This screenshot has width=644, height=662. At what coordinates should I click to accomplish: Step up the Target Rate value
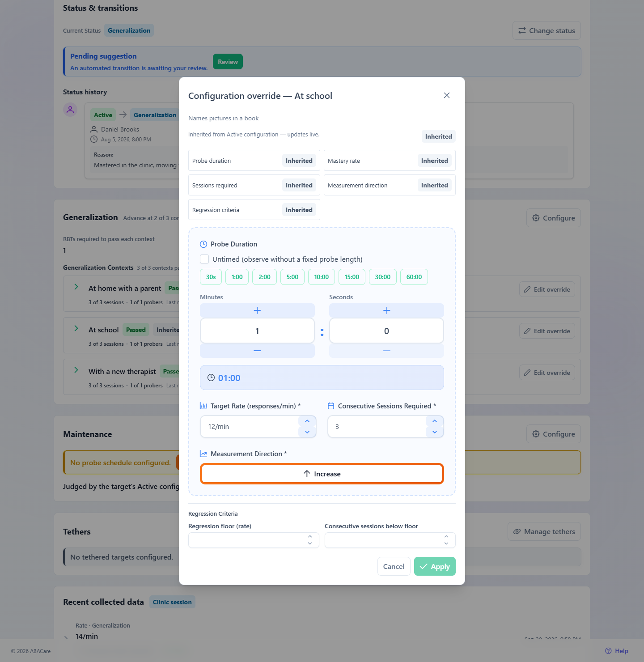[307, 421]
